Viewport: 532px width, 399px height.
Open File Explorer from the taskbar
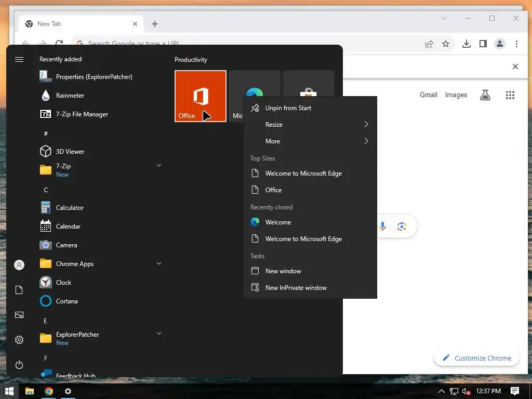(x=30, y=391)
